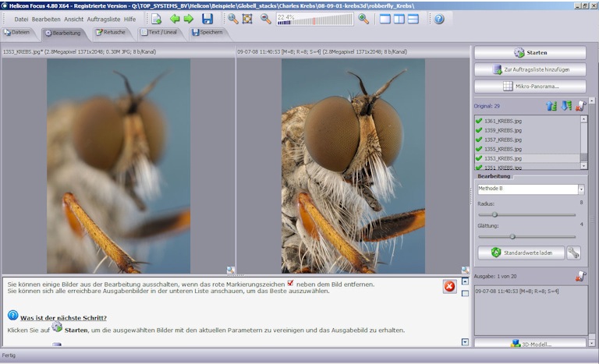Screen dimensions: 599x364
Task: Select the single-pane view layout icon
Action: pos(385,19)
